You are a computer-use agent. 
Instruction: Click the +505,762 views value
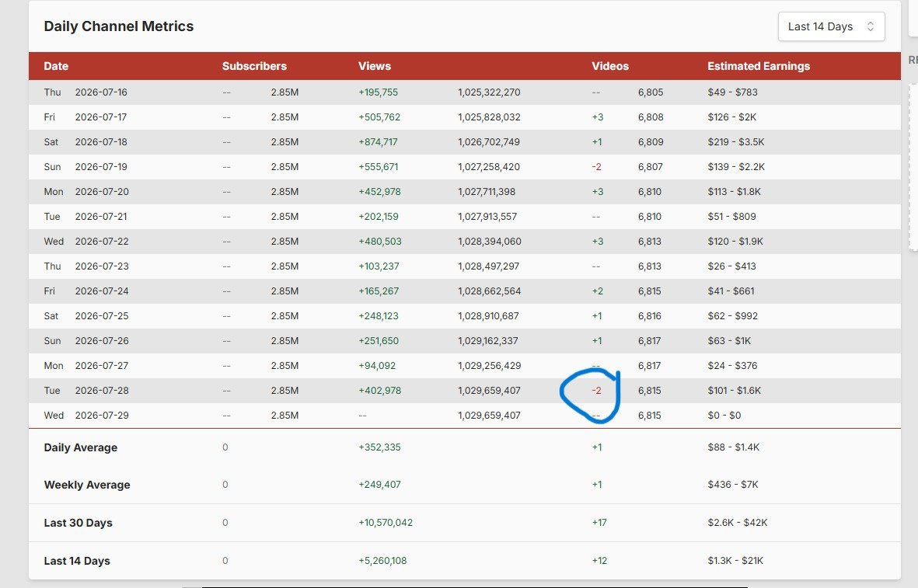click(379, 117)
